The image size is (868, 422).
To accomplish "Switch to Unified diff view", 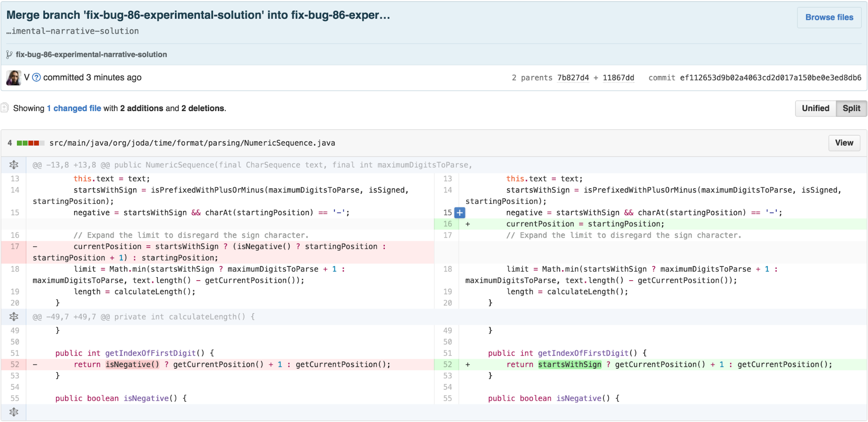I will 815,108.
